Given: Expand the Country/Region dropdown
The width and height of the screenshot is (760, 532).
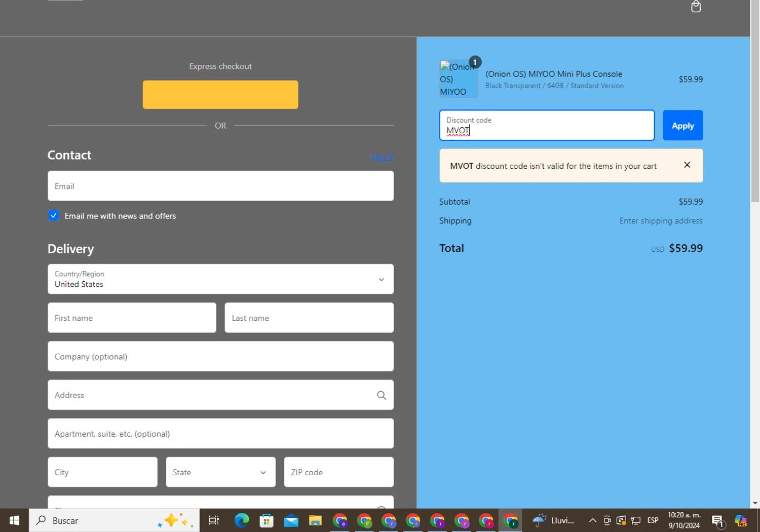Looking at the screenshot, I should [x=220, y=279].
